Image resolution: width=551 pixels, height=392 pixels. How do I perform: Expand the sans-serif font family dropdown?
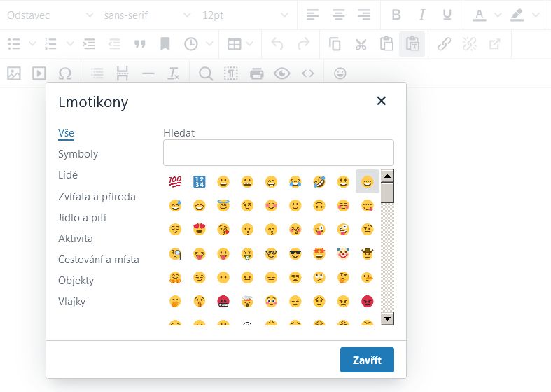[x=146, y=15]
